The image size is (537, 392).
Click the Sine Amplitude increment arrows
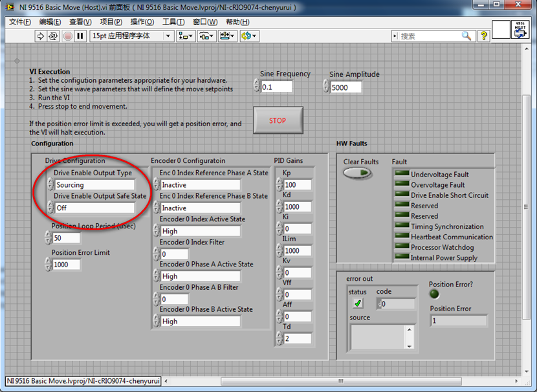pos(326,86)
